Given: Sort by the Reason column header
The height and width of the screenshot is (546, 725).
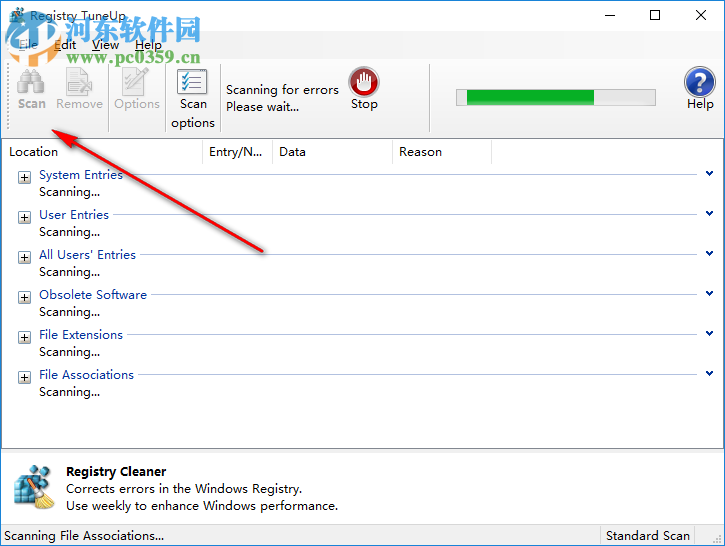Looking at the screenshot, I should 442,152.
